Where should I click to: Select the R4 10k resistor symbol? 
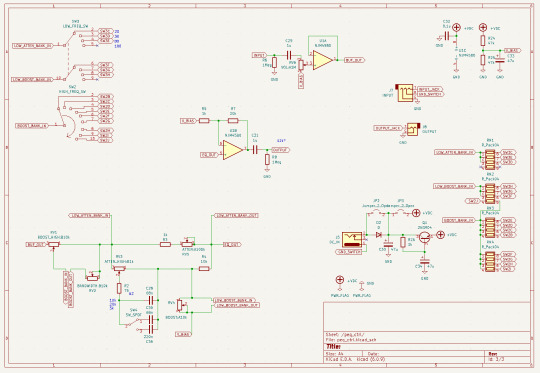tap(204, 269)
